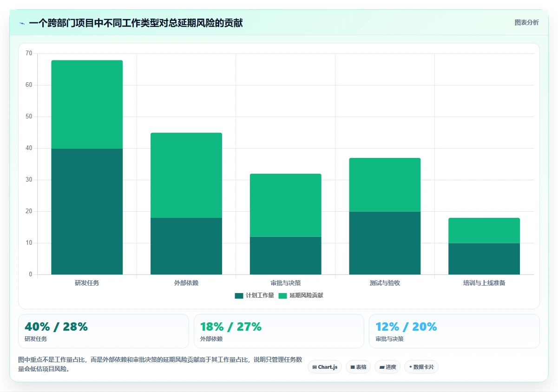Click the 审批与决策 caption below 12% / 20%
Viewport: 558px width, 392px height.
[x=390, y=339]
